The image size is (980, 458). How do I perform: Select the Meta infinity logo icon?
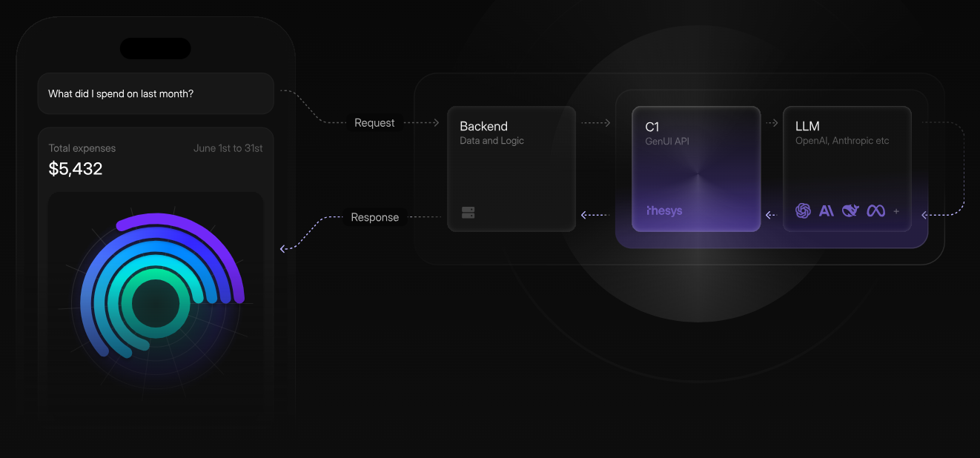click(x=875, y=211)
